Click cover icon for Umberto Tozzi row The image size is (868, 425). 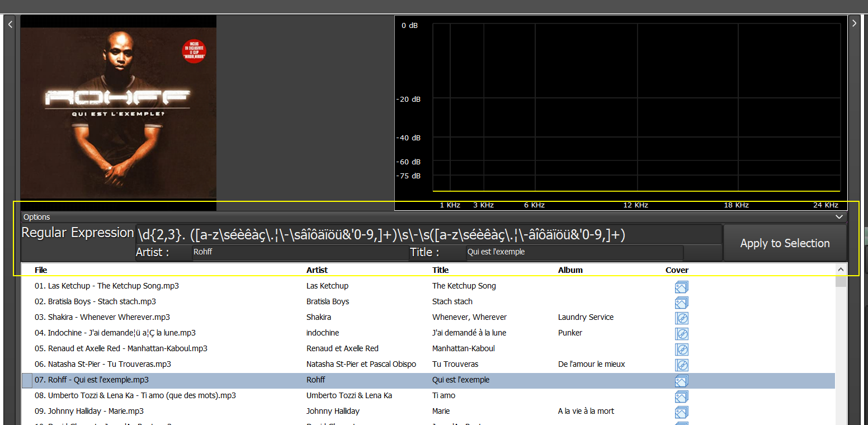pos(681,396)
